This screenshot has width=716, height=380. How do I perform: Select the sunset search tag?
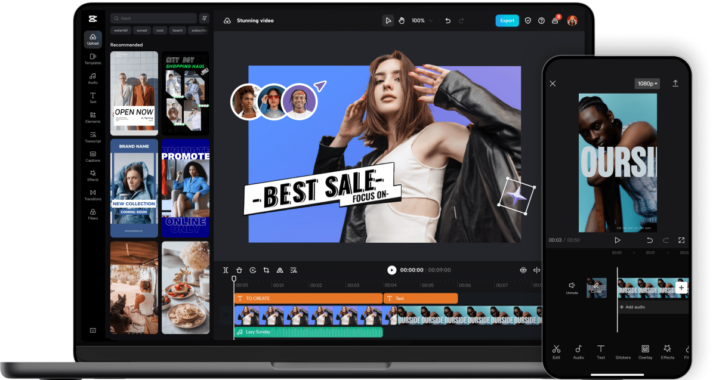click(142, 31)
